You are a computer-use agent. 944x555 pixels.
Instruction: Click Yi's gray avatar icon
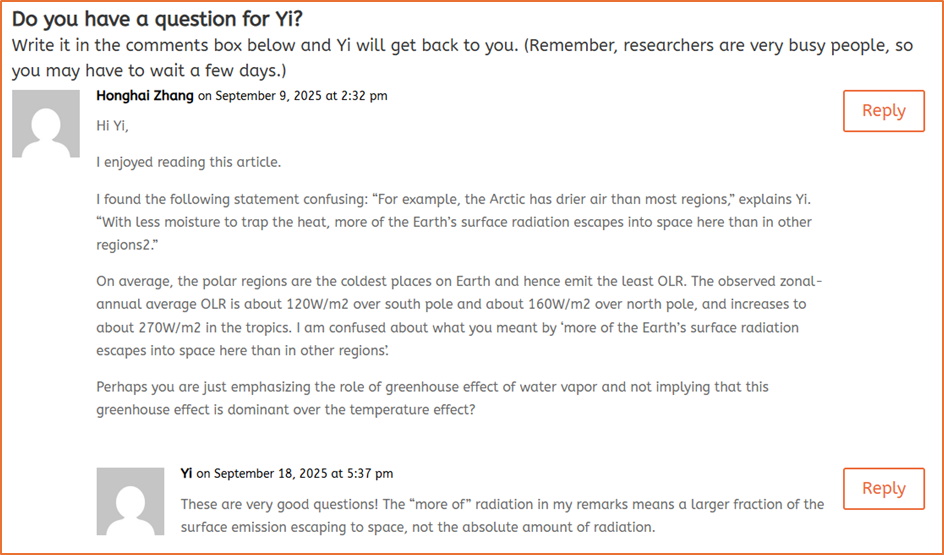pyautogui.click(x=130, y=502)
